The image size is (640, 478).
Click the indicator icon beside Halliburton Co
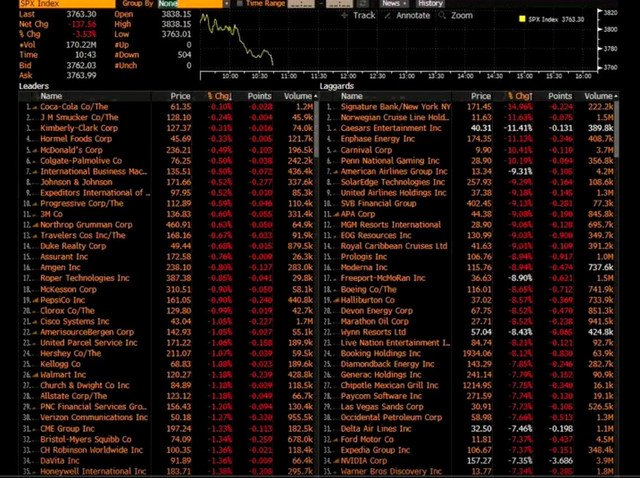point(336,300)
